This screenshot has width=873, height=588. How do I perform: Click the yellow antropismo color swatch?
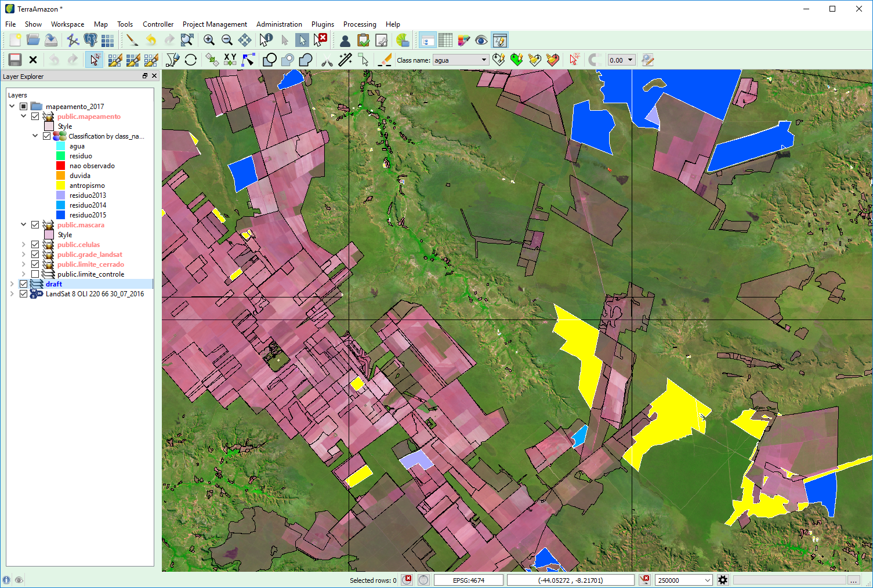60,185
